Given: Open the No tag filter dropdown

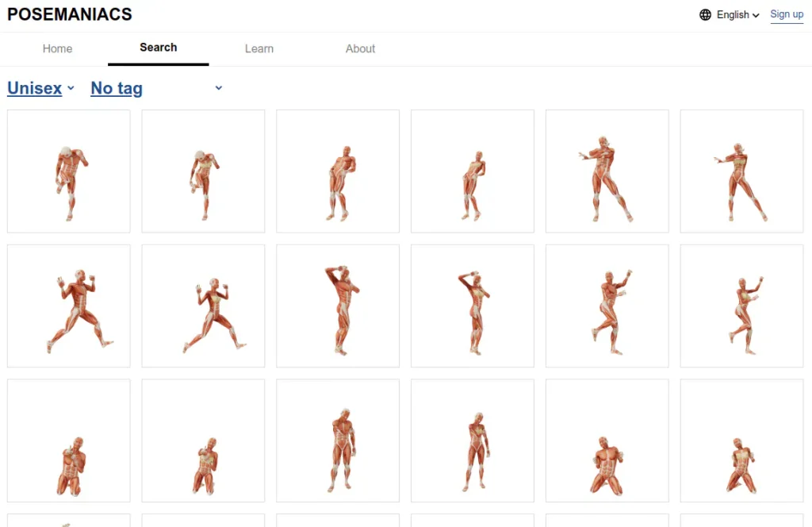Looking at the screenshot, I should [x=156, y=88].
